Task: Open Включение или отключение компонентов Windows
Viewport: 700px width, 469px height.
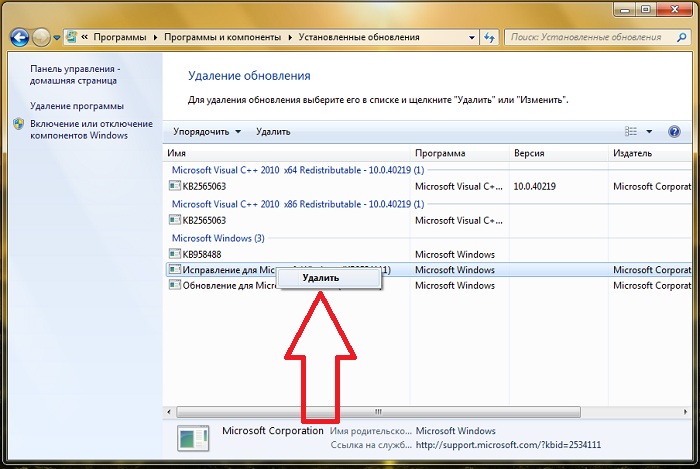Action: pyautogui.click(x=91, y=129)
